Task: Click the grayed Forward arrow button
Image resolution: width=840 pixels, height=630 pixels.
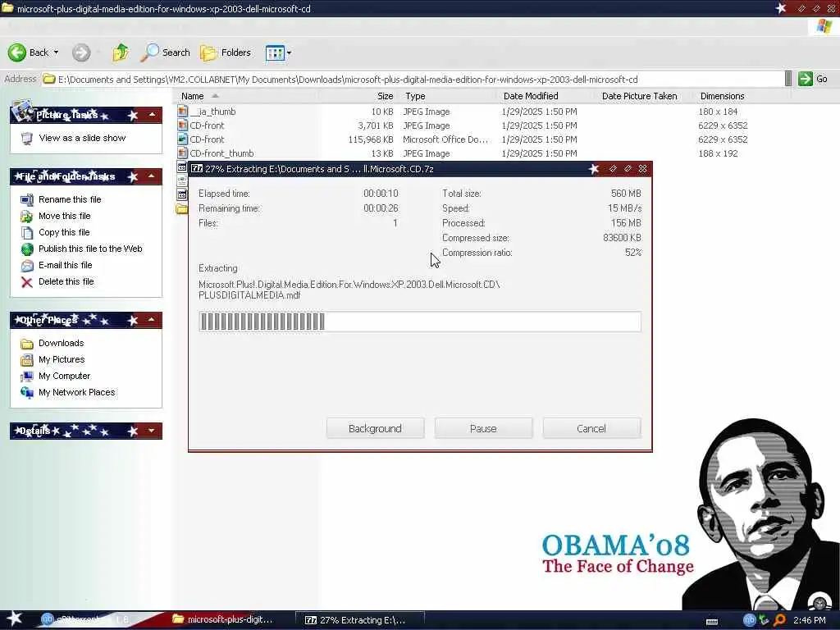Action: pos(81,52)
